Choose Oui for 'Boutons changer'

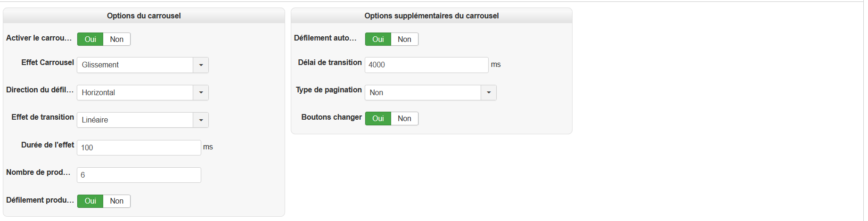378,118
